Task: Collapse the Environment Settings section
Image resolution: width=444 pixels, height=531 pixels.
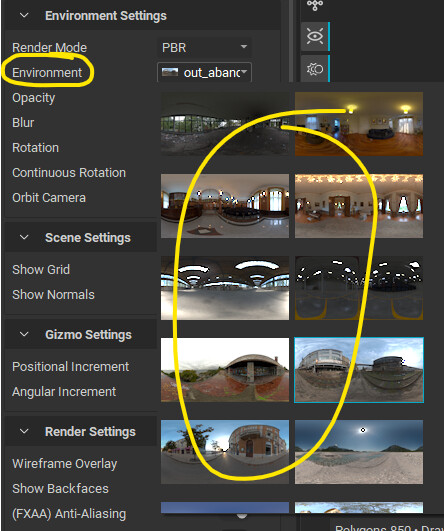Action: [24, 16]
